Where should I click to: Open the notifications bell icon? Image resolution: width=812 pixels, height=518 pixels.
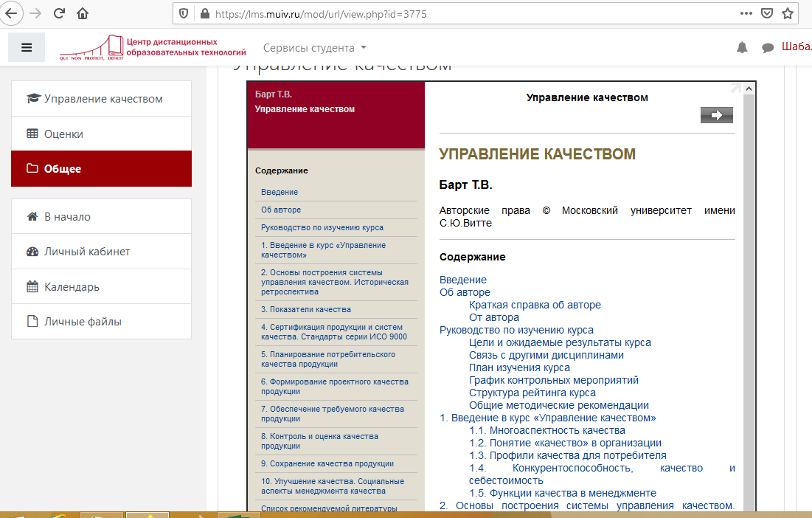pyautogui.click(x=742, y=48)
